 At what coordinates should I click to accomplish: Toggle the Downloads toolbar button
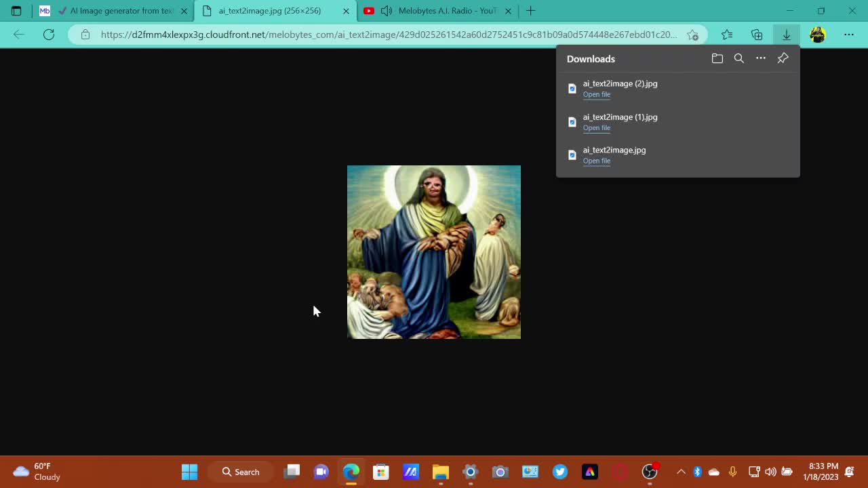[787, 35]
